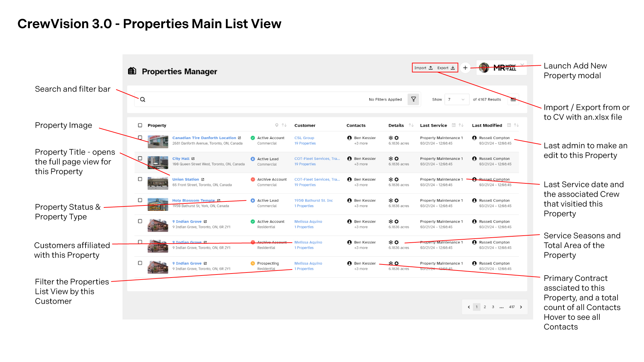Viewport: 644px width, 362px height.
Task: Click Union Station property thumbnail image
Action: tap(158, 183)
